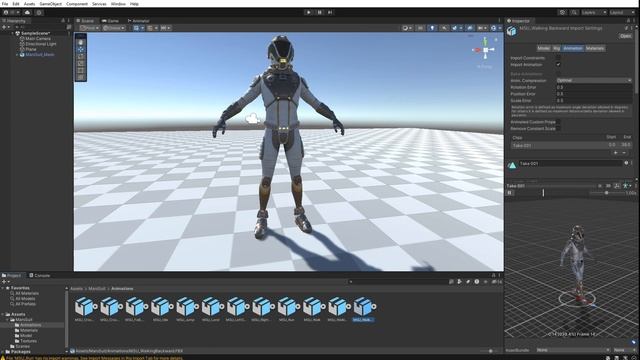The image size is (640, 360).
Task: Select the Model tab in Import Settings
Action: (544, 48)
